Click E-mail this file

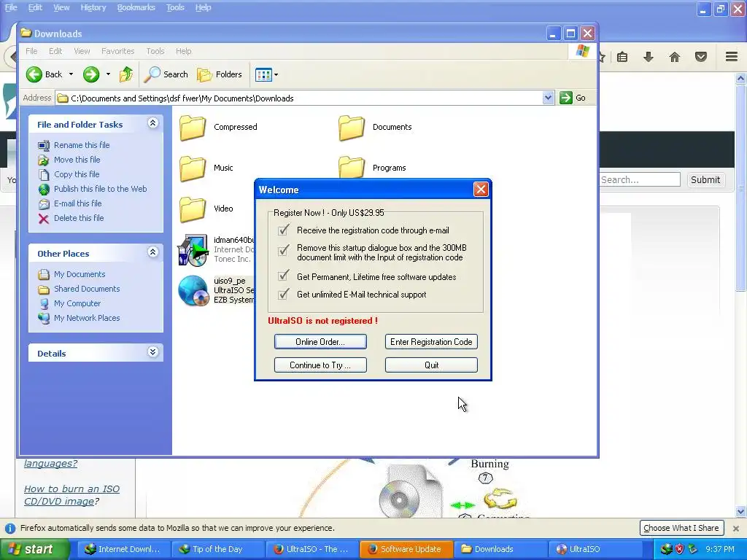77,203
